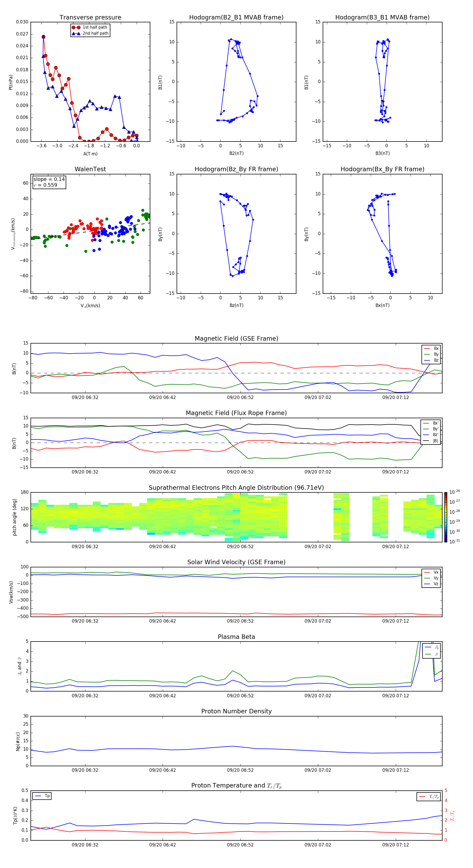
Task: Select '|B|' in the Flux Rope legend
Action: click(431, 441)
